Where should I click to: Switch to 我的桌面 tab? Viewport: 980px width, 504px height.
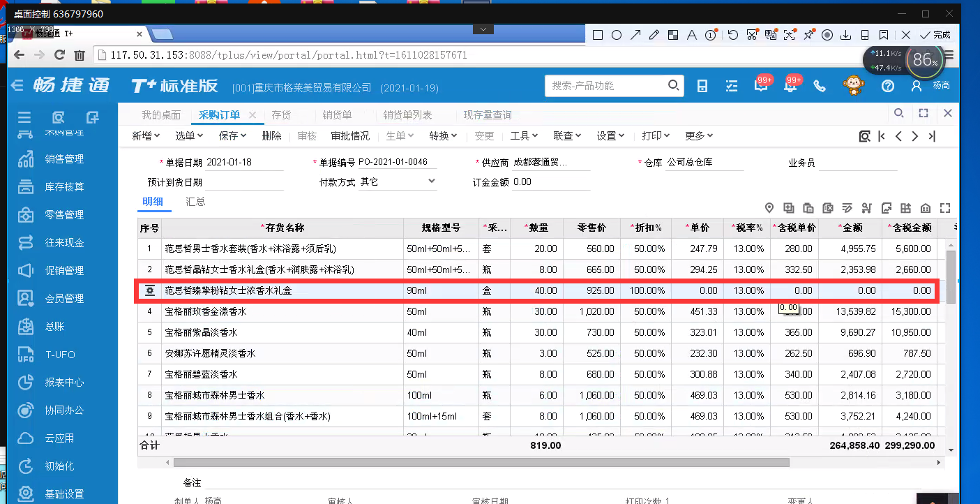[x=161, y=115]
